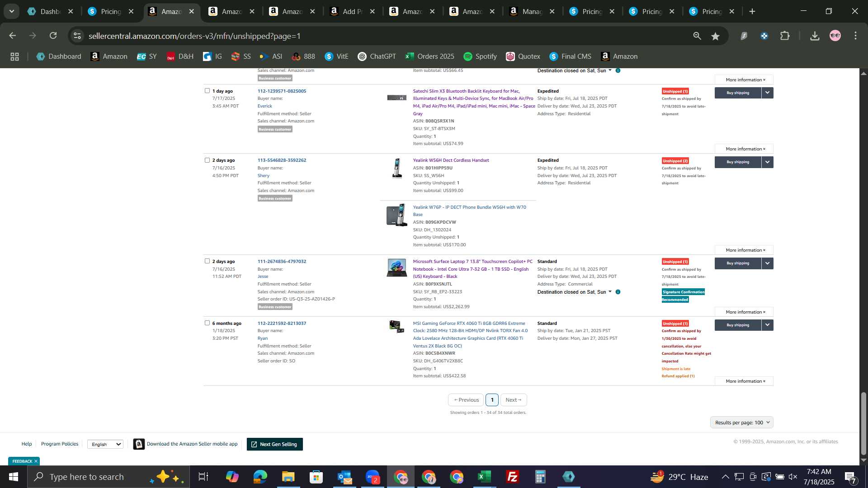Open buyer name Ryan
868x488 pixels.
coord(263,338)
